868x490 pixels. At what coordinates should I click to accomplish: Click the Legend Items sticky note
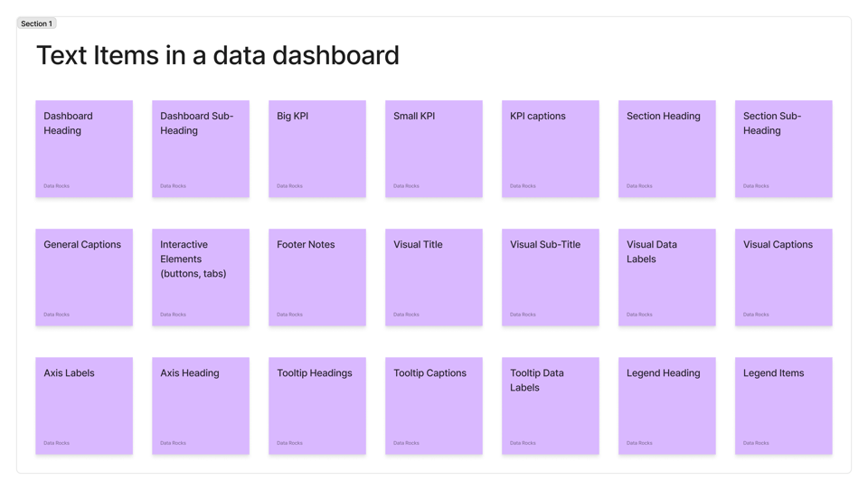point(784,406)
